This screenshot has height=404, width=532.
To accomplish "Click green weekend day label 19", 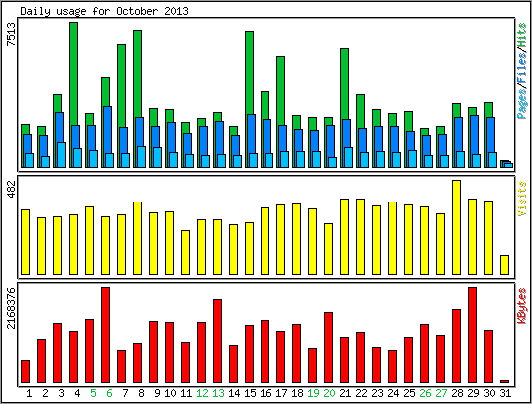I will [x=313, y=393].
